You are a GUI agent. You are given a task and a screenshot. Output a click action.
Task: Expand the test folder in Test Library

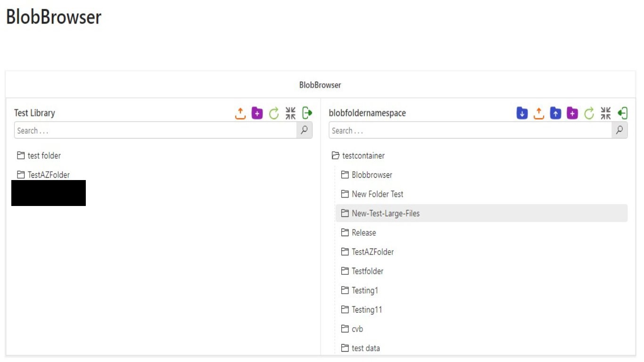click(21, 156)
